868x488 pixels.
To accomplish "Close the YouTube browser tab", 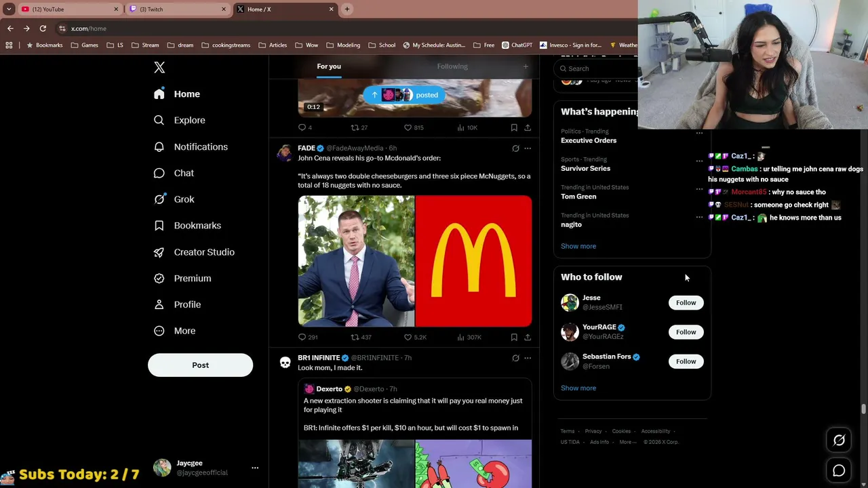I will pyautogui.click(x=116, y=9).
